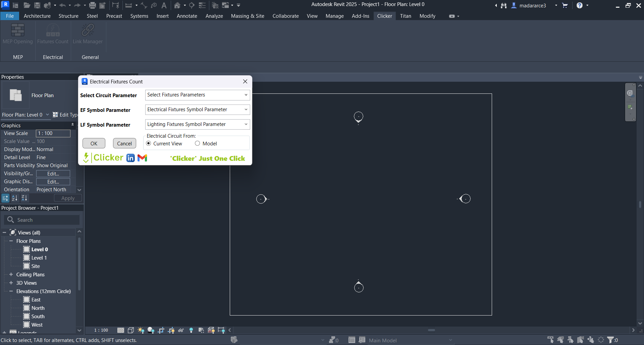This screenshot has width=644, height=345.
Task: Toggle Thin Lines icon in Quick Access
Action: [202, 5]
